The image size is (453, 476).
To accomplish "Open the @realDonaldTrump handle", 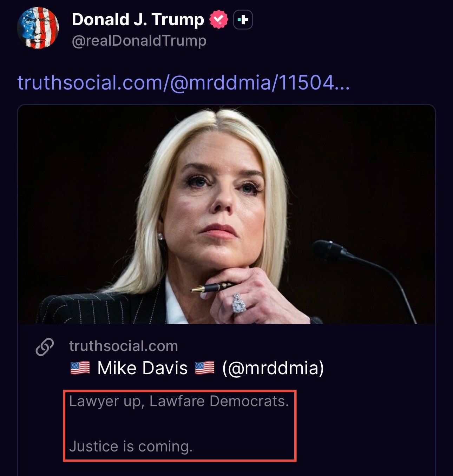I will (x=139, y=41).
